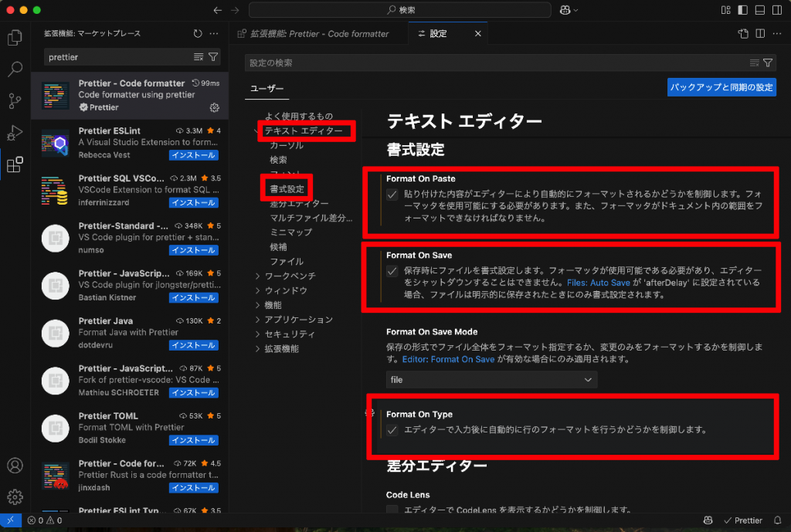The image size is (791, 532).
Task: Split the editor to the right
Action: pos(760,33)
